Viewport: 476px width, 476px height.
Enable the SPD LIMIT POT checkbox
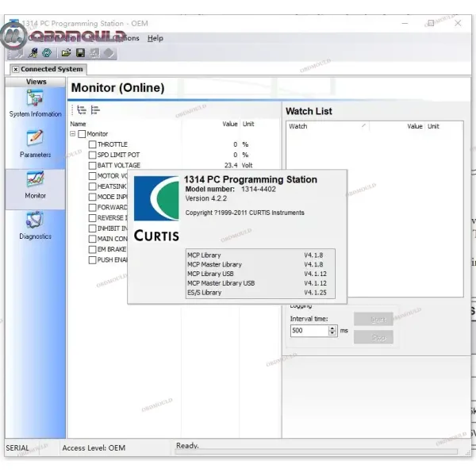92,155
